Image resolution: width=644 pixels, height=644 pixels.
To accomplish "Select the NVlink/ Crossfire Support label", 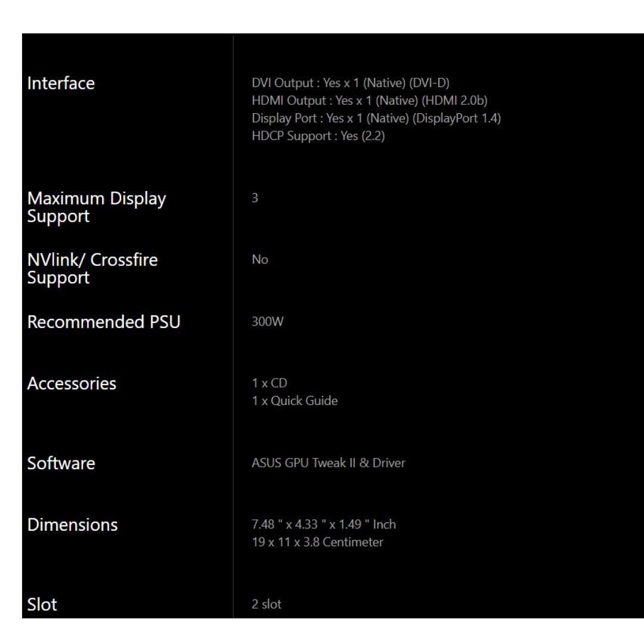I will pyautogui.click(x=92, y=269).
